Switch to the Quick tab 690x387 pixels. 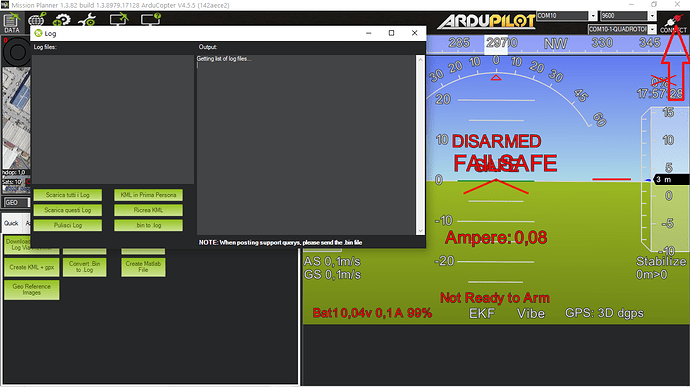(x=11, y=223)
